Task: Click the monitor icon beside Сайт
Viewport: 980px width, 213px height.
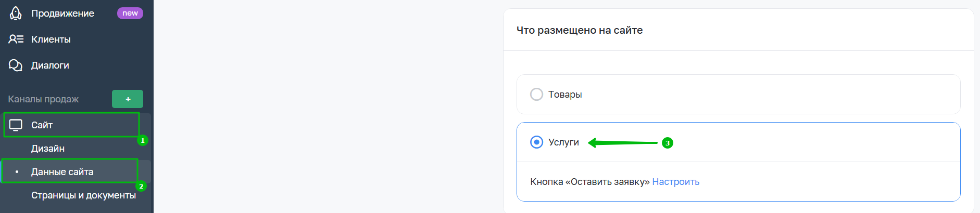Action: click(x=16, y=125)
